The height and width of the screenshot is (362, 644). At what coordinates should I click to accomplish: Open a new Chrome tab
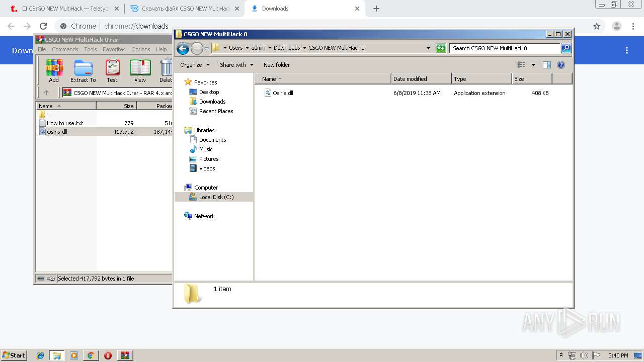pos(376,9)
